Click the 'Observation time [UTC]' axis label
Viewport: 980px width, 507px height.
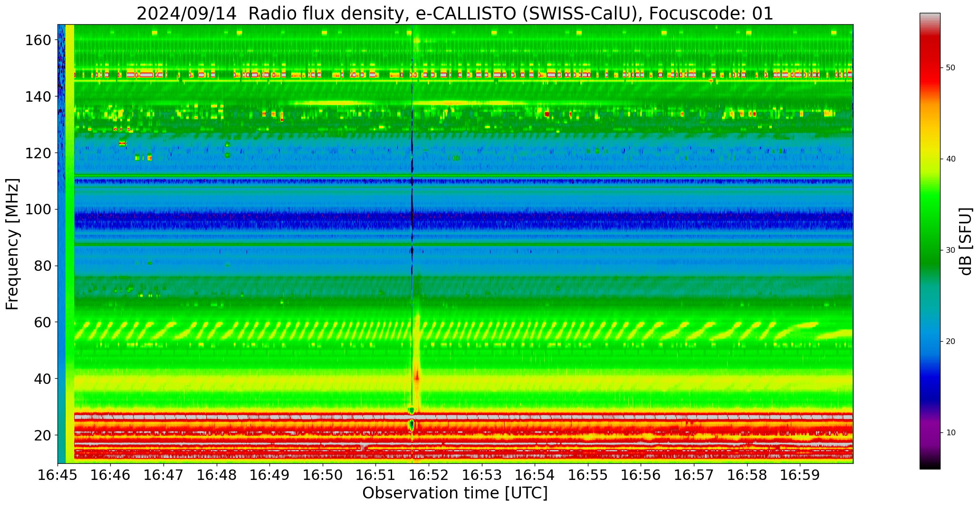[x=455, y=493]
